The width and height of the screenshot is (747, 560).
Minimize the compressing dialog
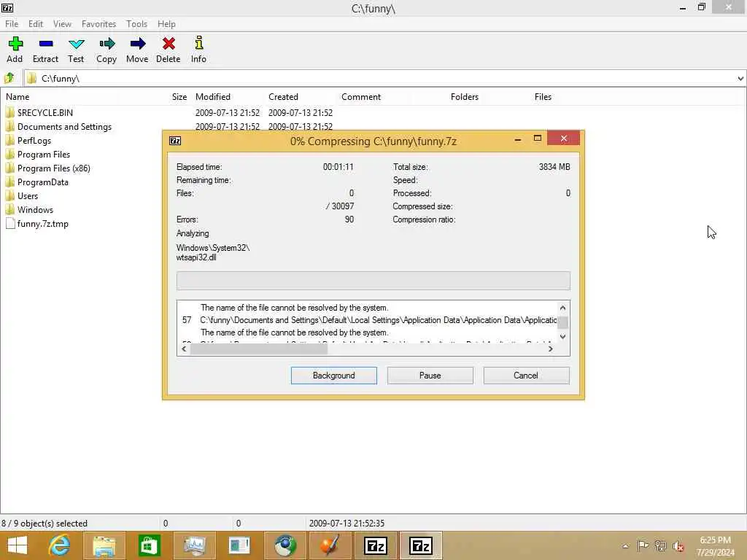(518, 139)
